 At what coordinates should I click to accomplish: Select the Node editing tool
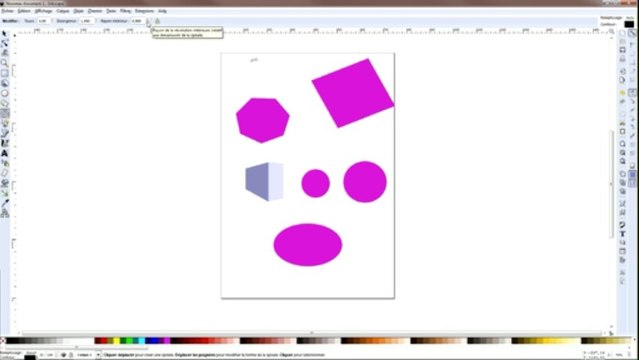tap(4, 43)
